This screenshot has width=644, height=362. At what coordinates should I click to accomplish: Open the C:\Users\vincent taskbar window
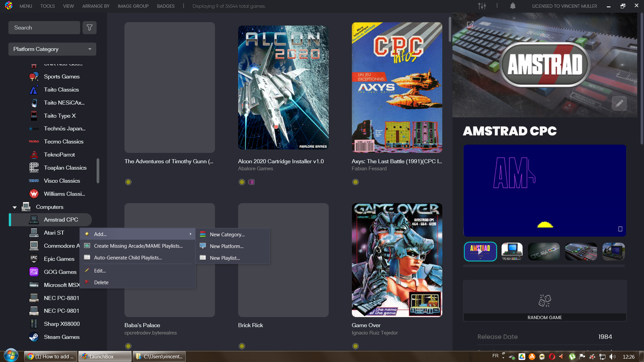(160, 357)
